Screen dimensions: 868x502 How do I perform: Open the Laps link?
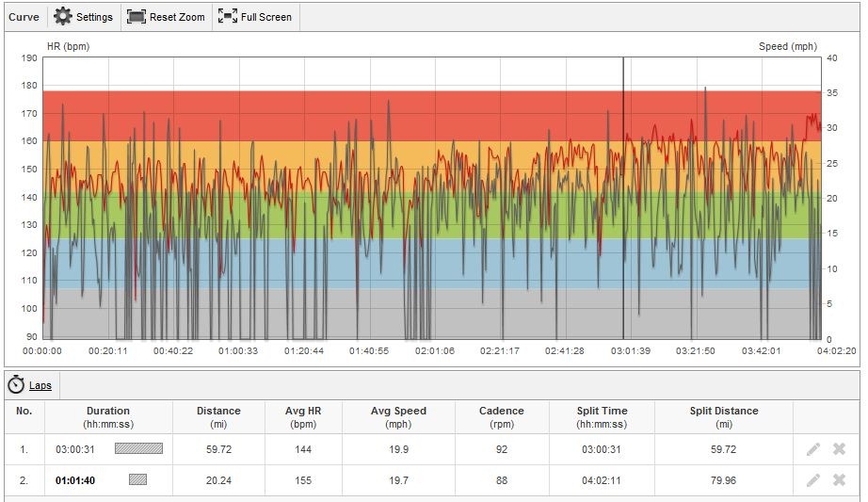click(x=40, y=385)
